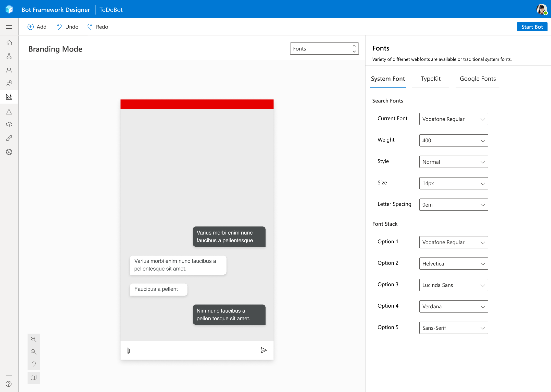The image size is (551, 392).
Task: Go to Home icon in sidebar
Action: click(9, 43)
